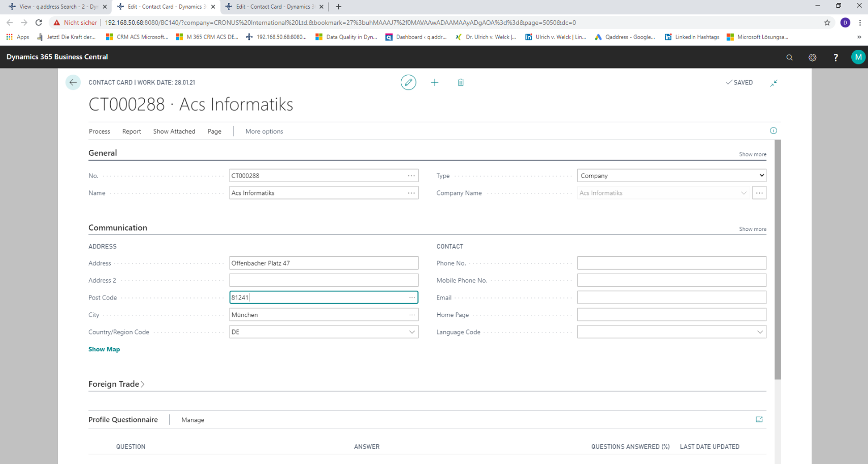Expand the Foreign Trade section

click(116, 384)
